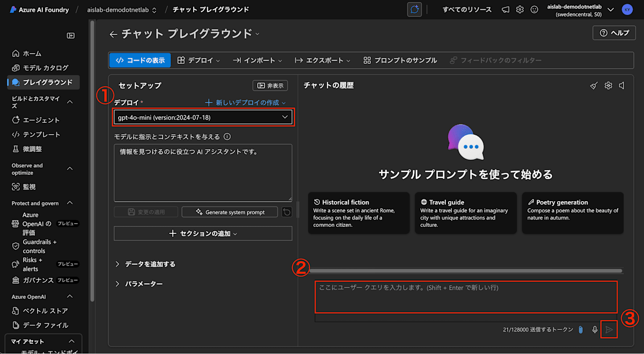Open Azure OpenAI の評価 in sidebar
The width and height of the screenshot is (644, 354).
pos(45,224)
